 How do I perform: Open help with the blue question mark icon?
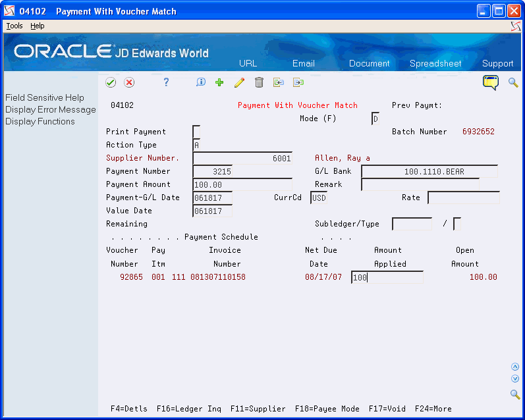(166, 82)
